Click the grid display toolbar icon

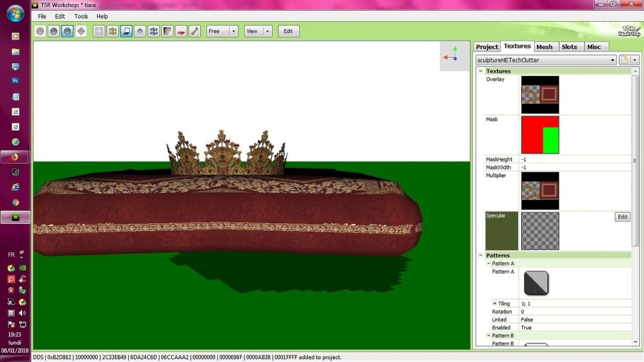100,32
